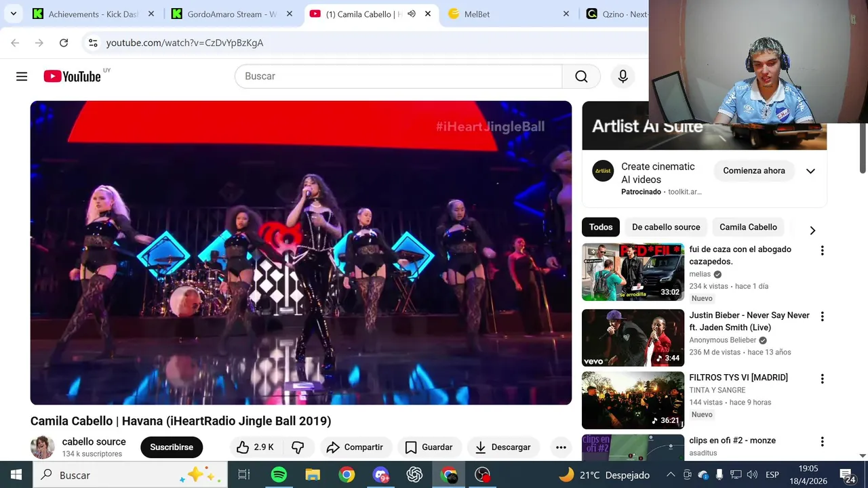
Task: Click the Havana video player
Action: click(x=301, y=253)
